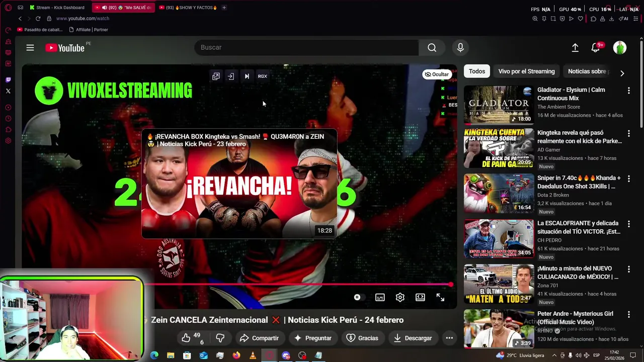Hide the end-screen overlay with Ocultar
The width and height of the screenshot is (644, 362).
(436, 74)
